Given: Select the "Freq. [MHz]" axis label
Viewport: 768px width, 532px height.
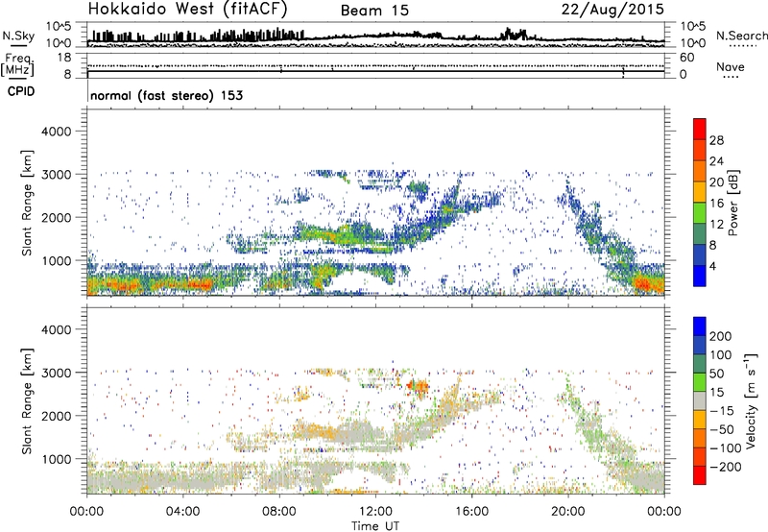Looking at the screenshot, I should [17, 65].
